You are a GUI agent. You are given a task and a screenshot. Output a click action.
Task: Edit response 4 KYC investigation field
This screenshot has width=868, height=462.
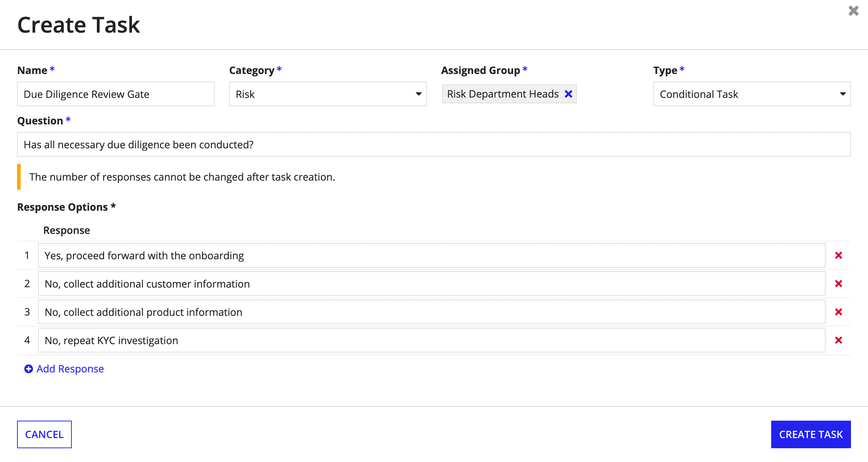click(x=431, y=340)
